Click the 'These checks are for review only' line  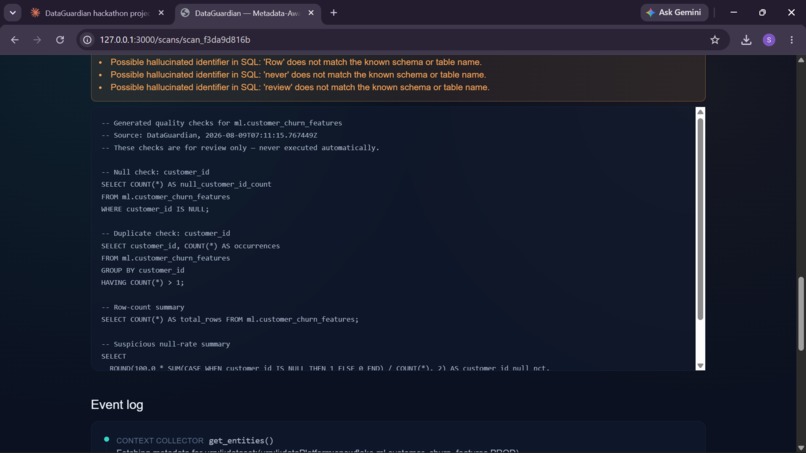[x=240, y=148]
